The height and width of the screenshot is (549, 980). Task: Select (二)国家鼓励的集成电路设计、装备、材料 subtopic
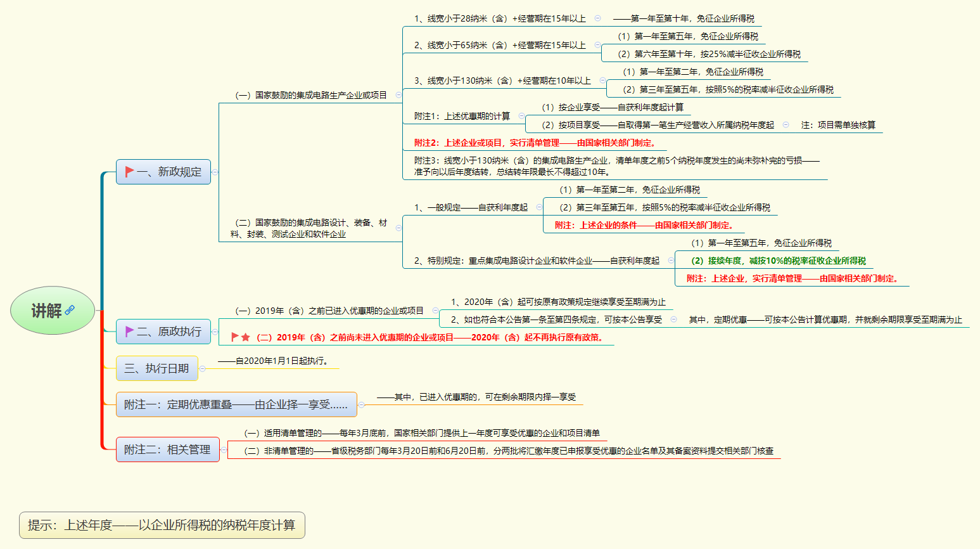point(309,228)
